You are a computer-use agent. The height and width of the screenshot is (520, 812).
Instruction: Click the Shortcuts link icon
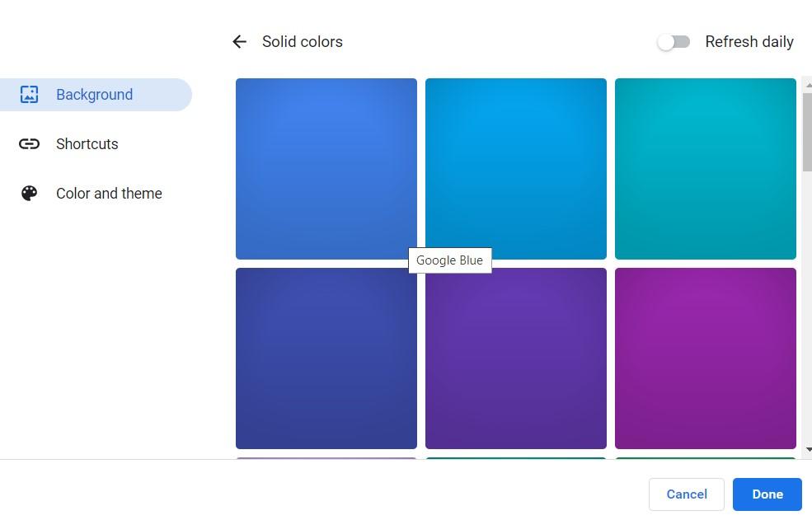(x=30, y=143)
